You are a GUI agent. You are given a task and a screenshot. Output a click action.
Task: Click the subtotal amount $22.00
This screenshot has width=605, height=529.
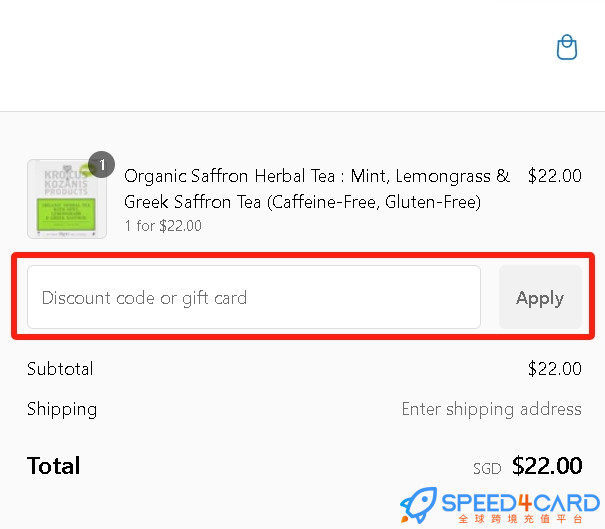click(x=554, y=369)
